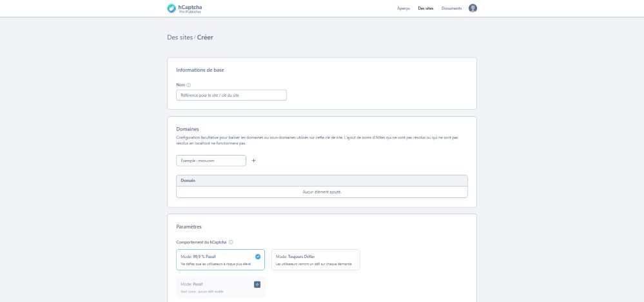
Task: Add the domain with the plus icon
Action: click(x=253, y=161)
